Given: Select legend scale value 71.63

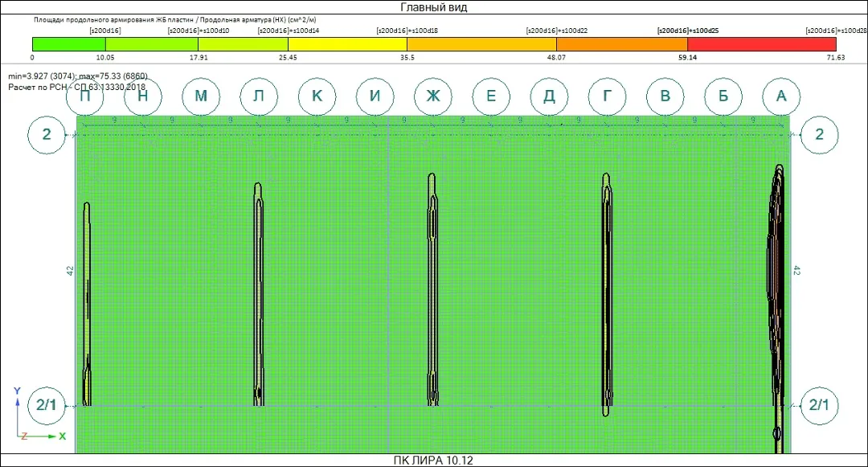Looking at the screenshot, I should [x=836, y=58].
